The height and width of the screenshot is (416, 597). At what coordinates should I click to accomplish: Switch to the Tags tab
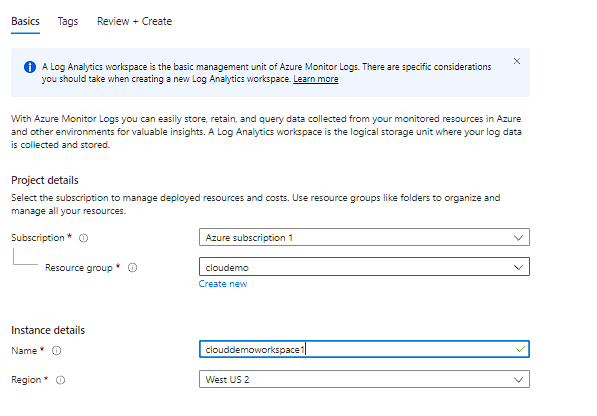[x=68, y=21]
